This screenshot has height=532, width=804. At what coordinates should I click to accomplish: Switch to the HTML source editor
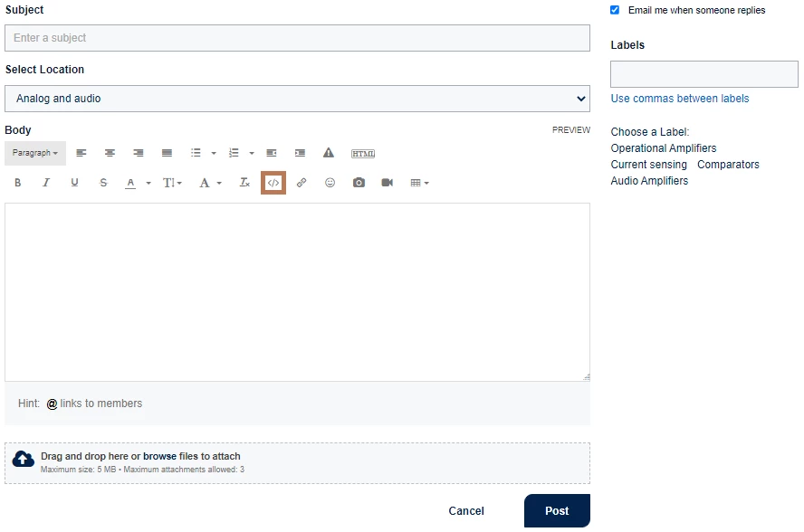coord(363,153)
